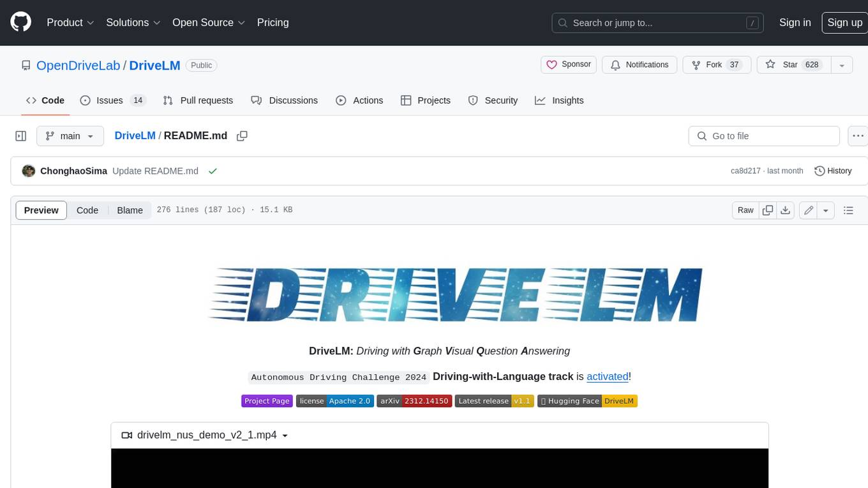The height and width of the screenshot is (488, 868).
Task: Open the DriveLM repository link
Action: (x=154, y=65)
